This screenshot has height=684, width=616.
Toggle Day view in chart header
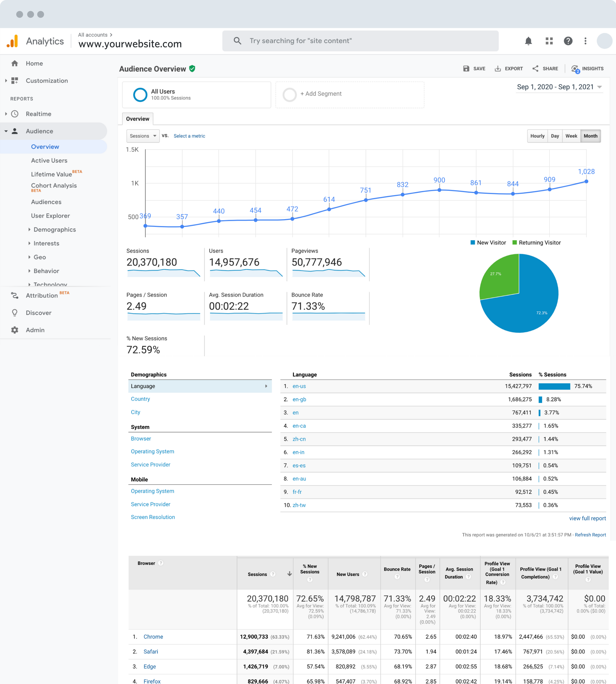click(554, 135)
